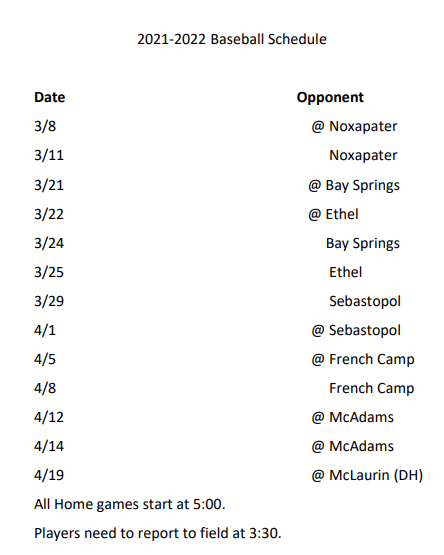
Task: Click the 'Players need to report' line
Action: (158, 533)
